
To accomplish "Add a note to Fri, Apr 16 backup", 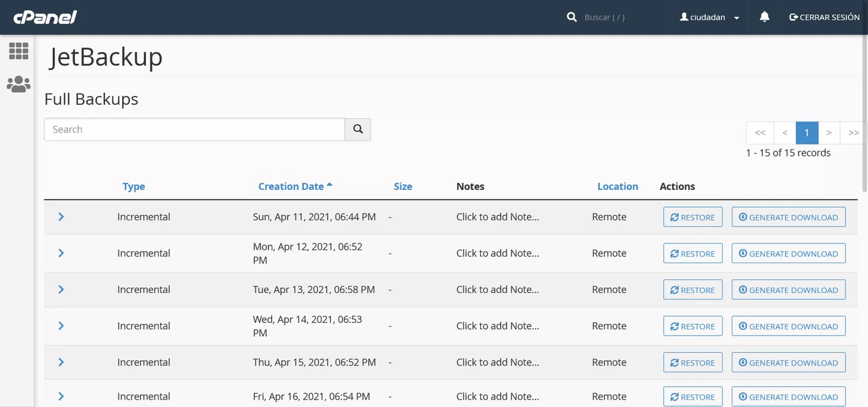I will [498, 396].
